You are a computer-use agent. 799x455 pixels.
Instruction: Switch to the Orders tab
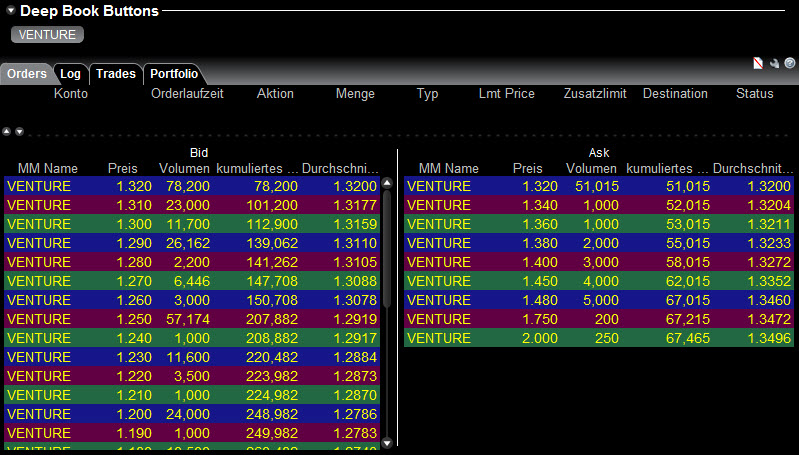[x=26, y=74]
